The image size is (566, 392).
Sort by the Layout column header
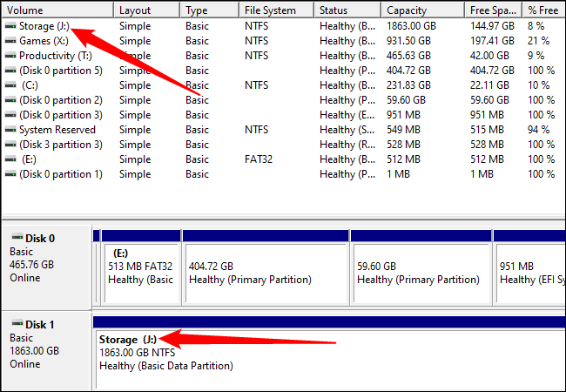tap(147, 10)
